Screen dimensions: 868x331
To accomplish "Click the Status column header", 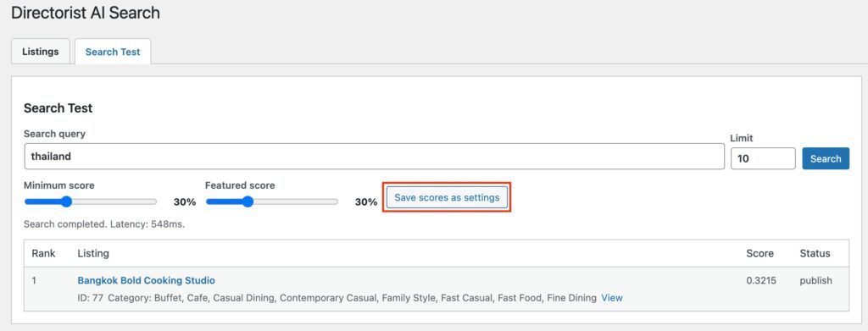I will (815, 254).
